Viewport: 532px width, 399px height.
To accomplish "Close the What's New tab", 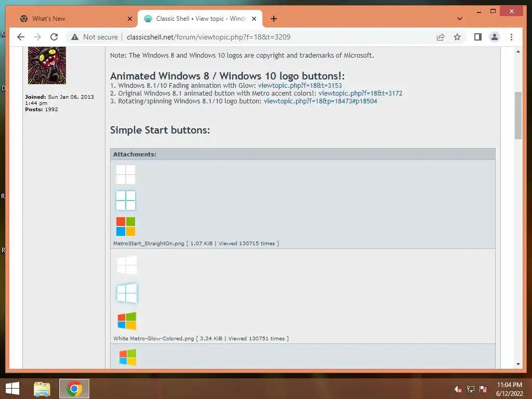I will [x=129, y=19].
